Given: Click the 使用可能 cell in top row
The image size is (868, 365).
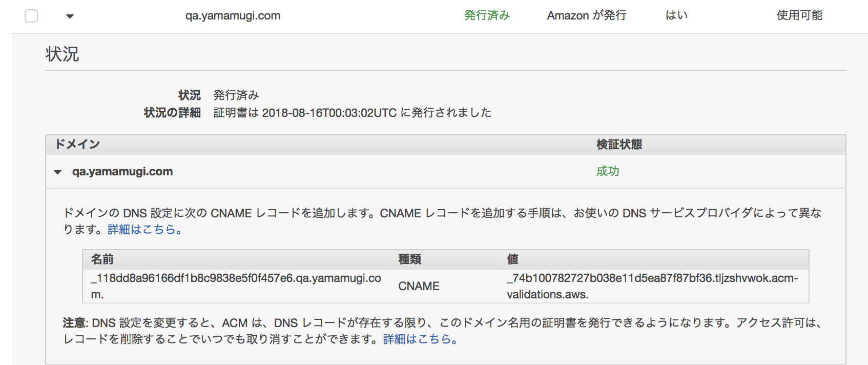Looking at the screenshot, I should pos(799,15).
